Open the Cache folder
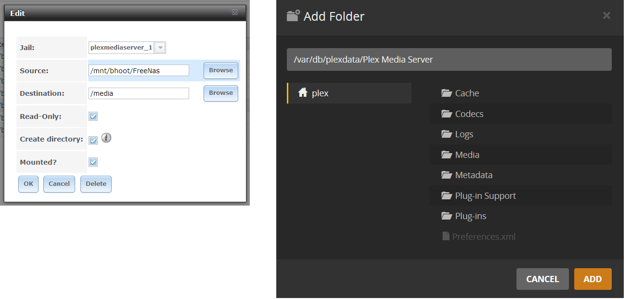Image resolution: width=644 pixels, height=299 pixels. 520,93
